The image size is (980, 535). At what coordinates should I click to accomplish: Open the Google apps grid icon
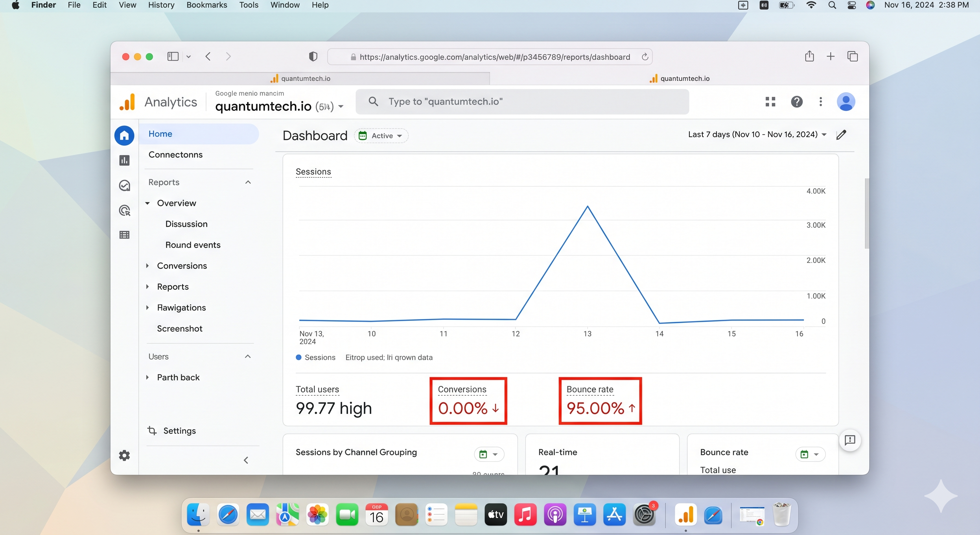770,102
